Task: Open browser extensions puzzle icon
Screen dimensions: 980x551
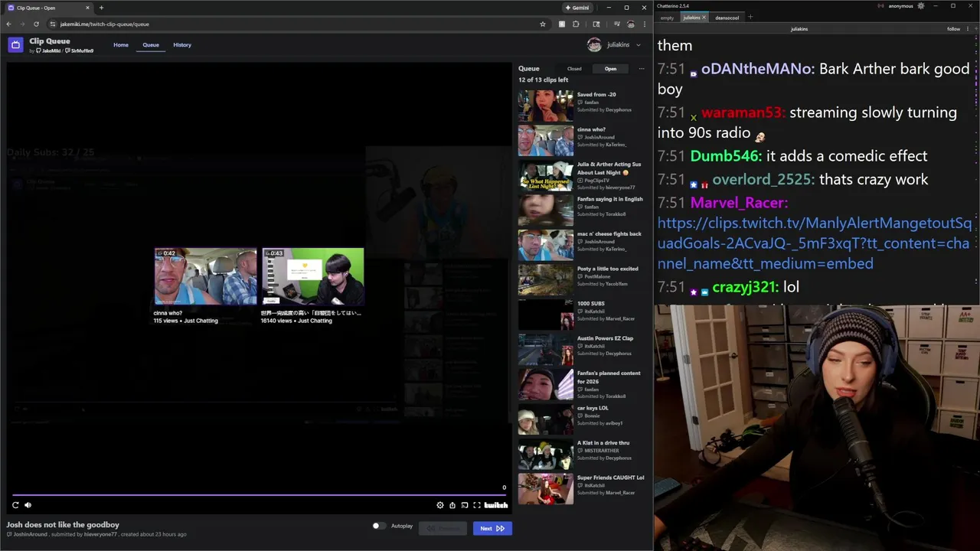Action: (x=576, y=24)
